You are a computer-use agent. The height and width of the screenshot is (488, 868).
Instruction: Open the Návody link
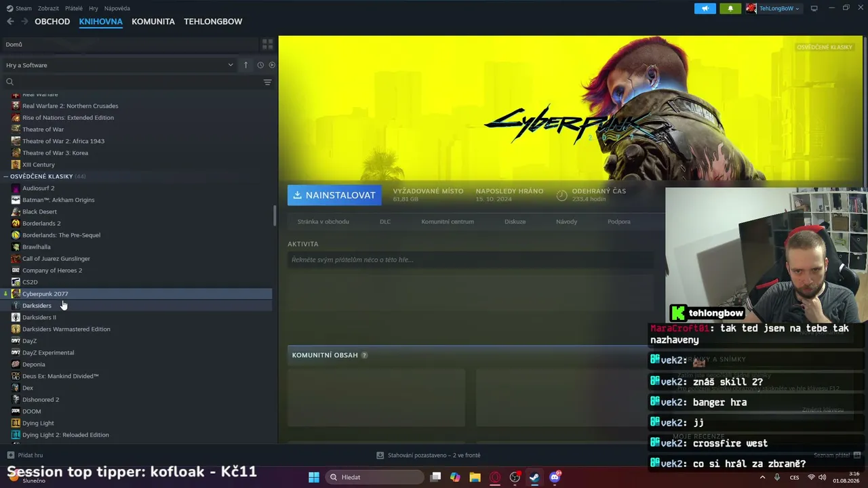(567, 222)
